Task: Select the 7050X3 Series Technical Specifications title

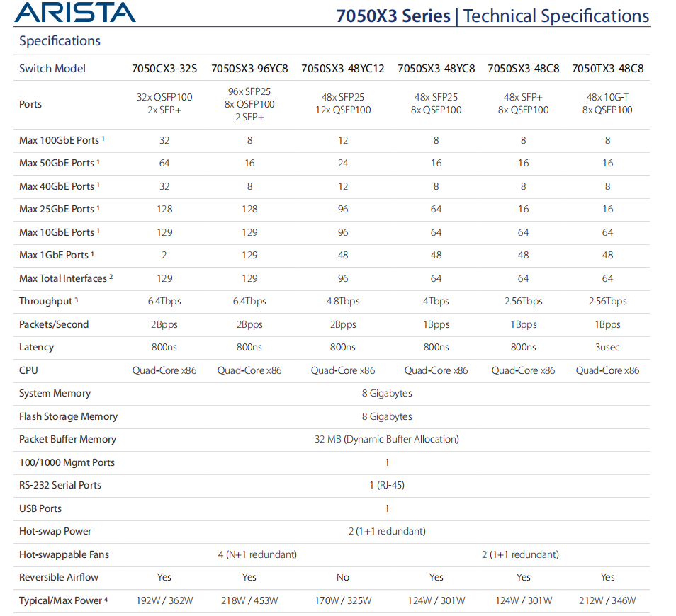Action: [492, 16]
